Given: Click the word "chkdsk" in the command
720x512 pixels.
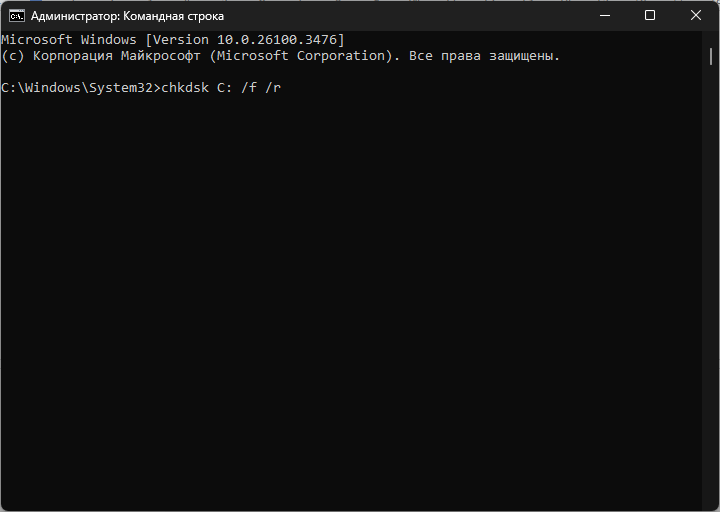Looking at the screenshot, I should click(184, 87).
